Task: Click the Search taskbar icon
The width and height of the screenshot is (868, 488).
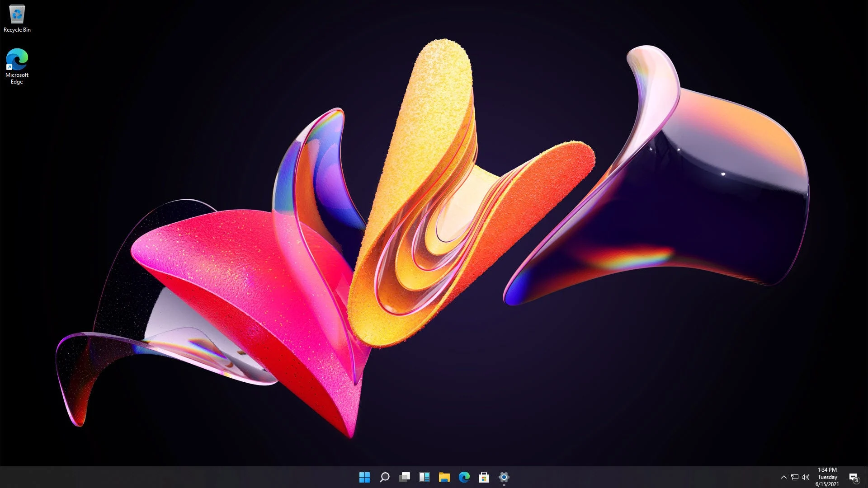Action: pyautogui.click(x=384, y=476)
